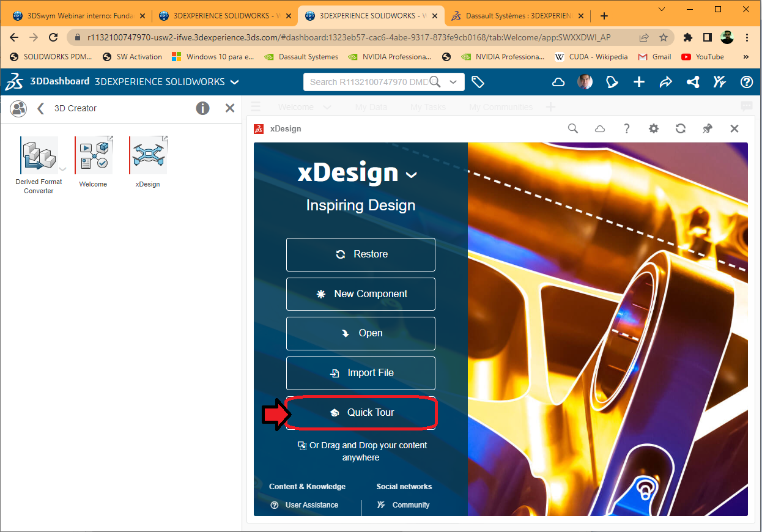This screenshot has width=762, height=532.
Task: Refresh the xDesign widget
Action: (681, 128)
